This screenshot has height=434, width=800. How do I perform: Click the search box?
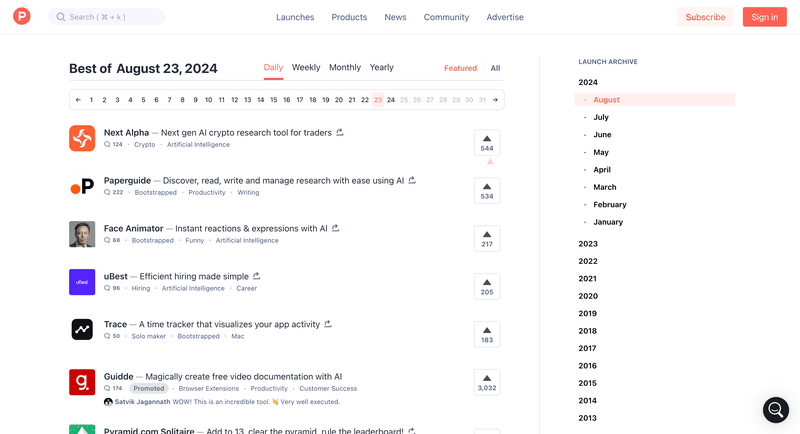(107, 17)
